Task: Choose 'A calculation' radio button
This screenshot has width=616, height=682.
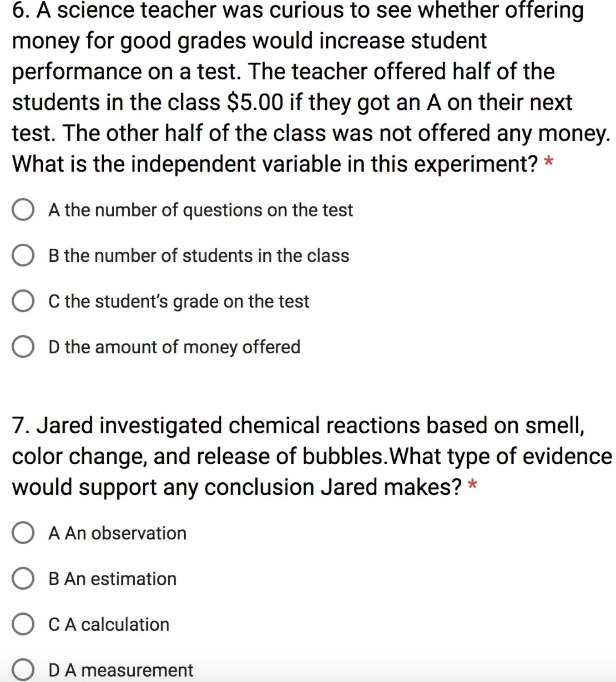Action: (x=23, y=624)
